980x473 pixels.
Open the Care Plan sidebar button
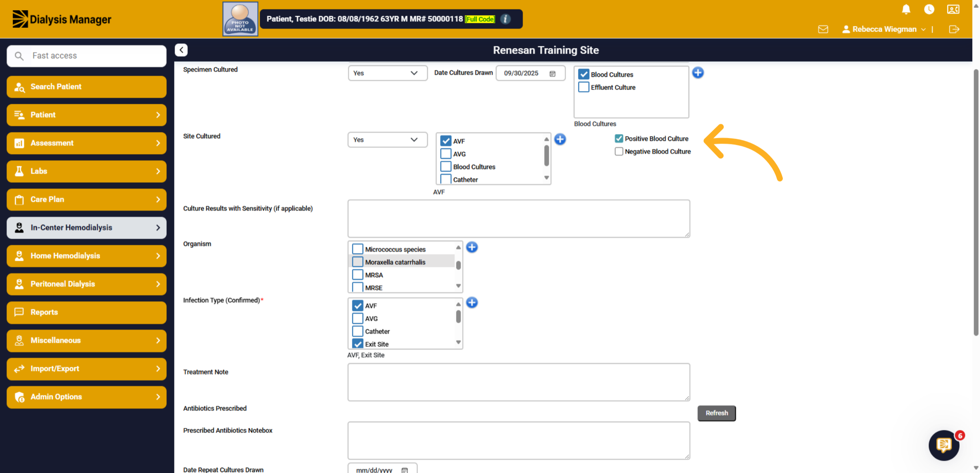coord(87,199)
